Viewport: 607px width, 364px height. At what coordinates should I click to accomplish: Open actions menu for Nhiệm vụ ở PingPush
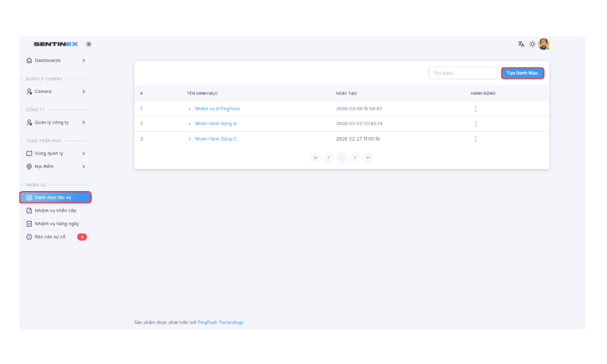coord(475,109)
